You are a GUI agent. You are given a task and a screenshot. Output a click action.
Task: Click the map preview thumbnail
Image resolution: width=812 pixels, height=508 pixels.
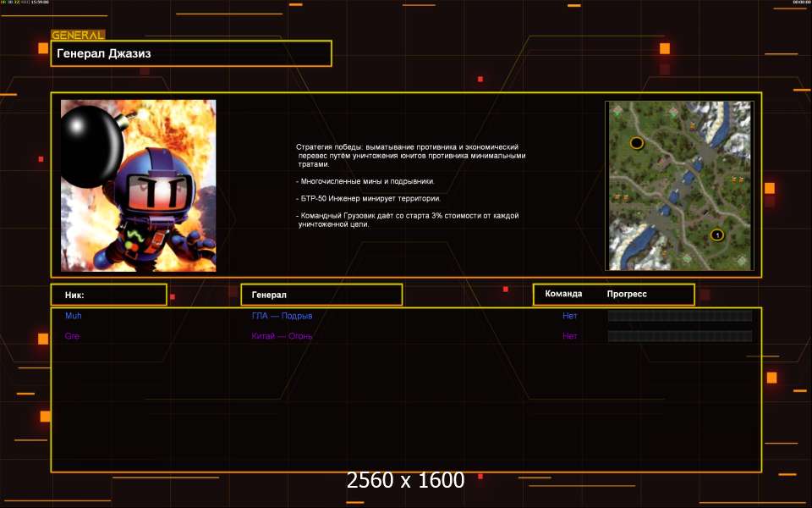[x=678, y=185]
